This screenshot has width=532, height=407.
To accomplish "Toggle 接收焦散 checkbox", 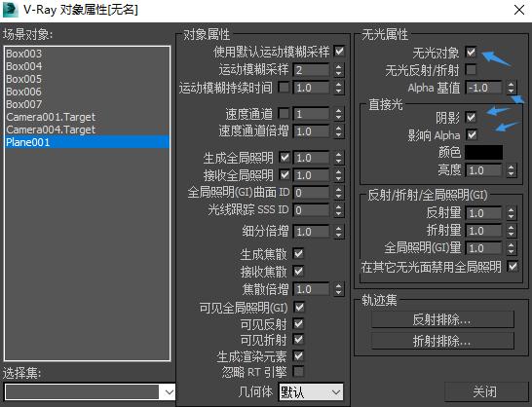I will pyautogui.click(x=298, y=272).
